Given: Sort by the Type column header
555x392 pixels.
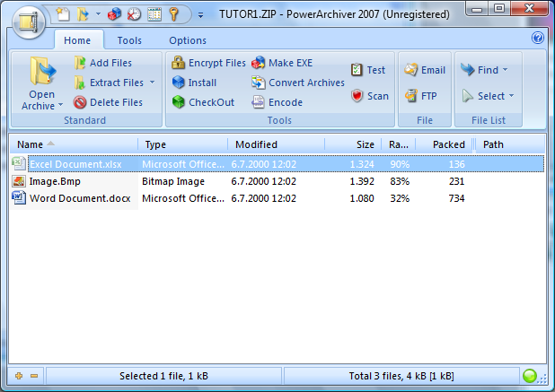Looking at the screenshot, I should [182, 144].
